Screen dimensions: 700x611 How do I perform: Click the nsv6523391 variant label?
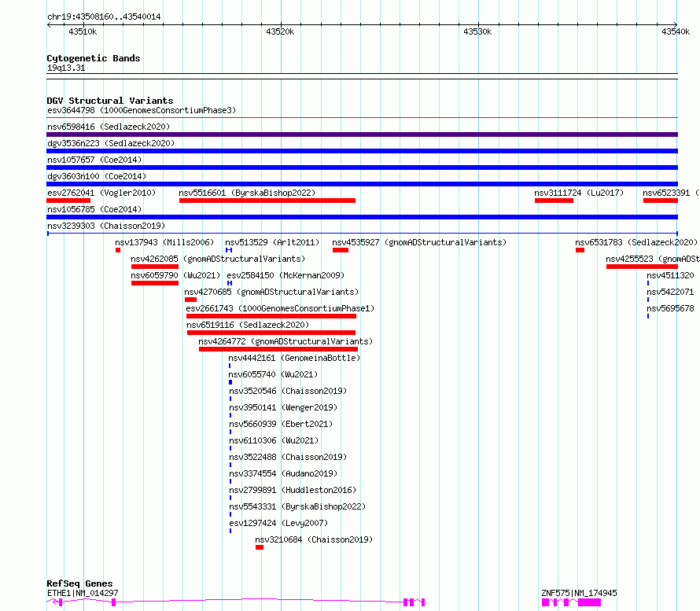666,193
